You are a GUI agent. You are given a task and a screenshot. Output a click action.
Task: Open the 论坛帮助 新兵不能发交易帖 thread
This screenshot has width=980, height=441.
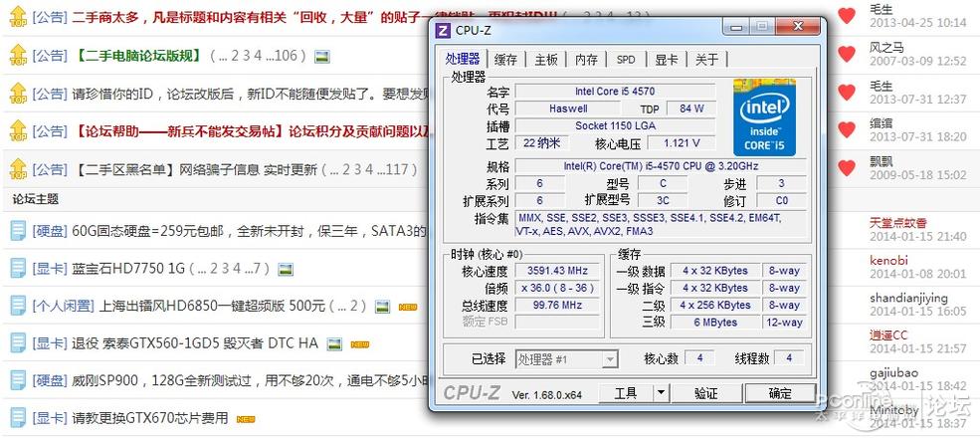tap(252, 131)
